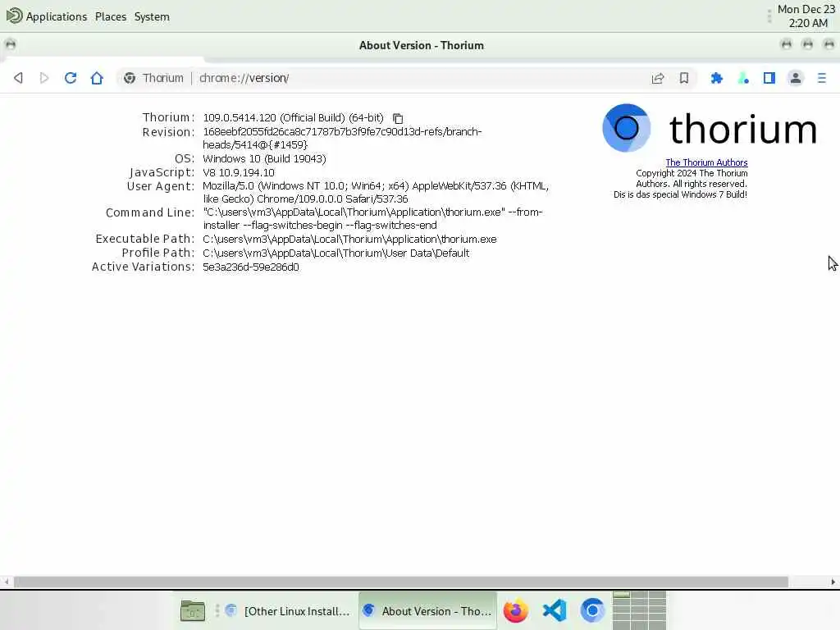Click the scrollbar right arrow
This screenshot has height=630, width=840.
(833, 582)
